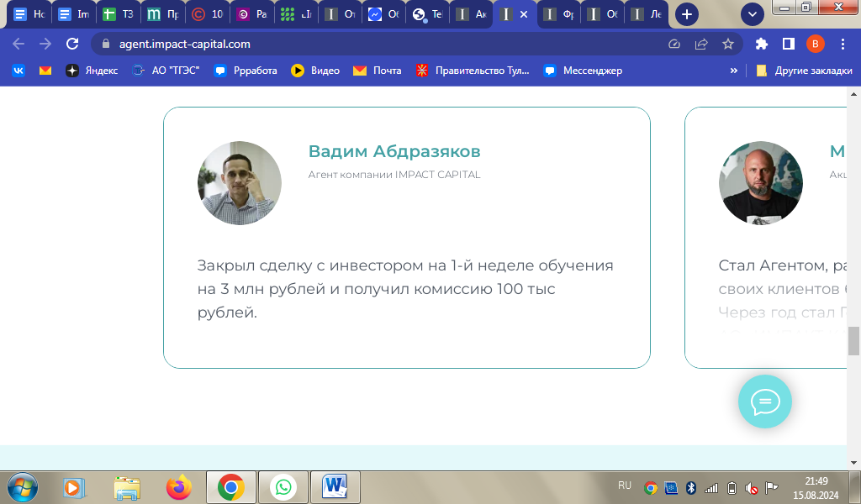861x504 pixels.
Task: Open the Яндекс bookmark
Action: point(92,71)
